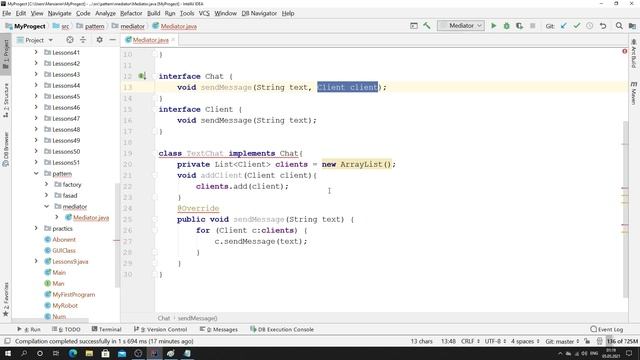Viewport: 640px width, 360px height.
Task: Click the memory indicator 136 of 725M
Action: [x=622, y=341]
